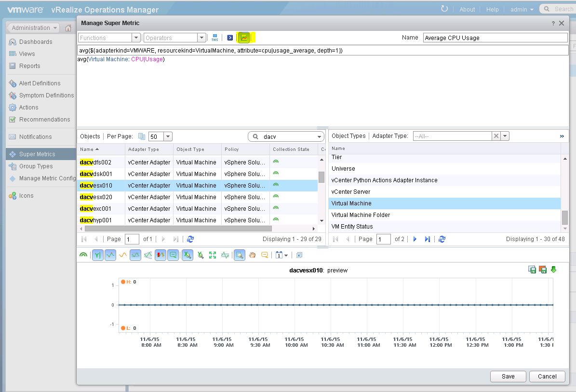Open Alert Definitions in the sidebar
The image size is (576, 392).
click(x=40, y=83)
